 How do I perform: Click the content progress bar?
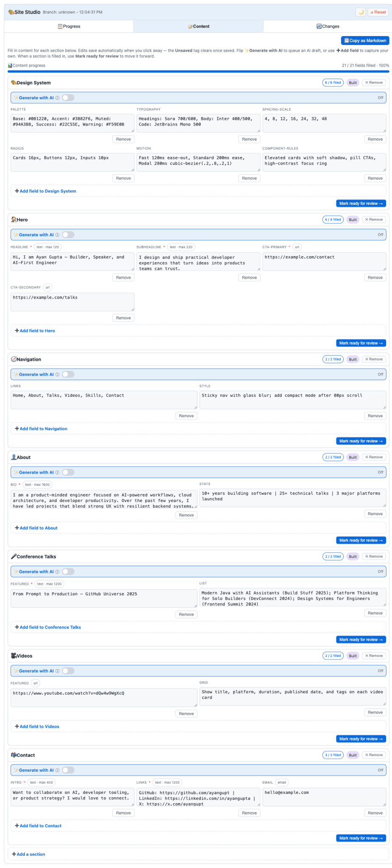click(x=198, y=72)
